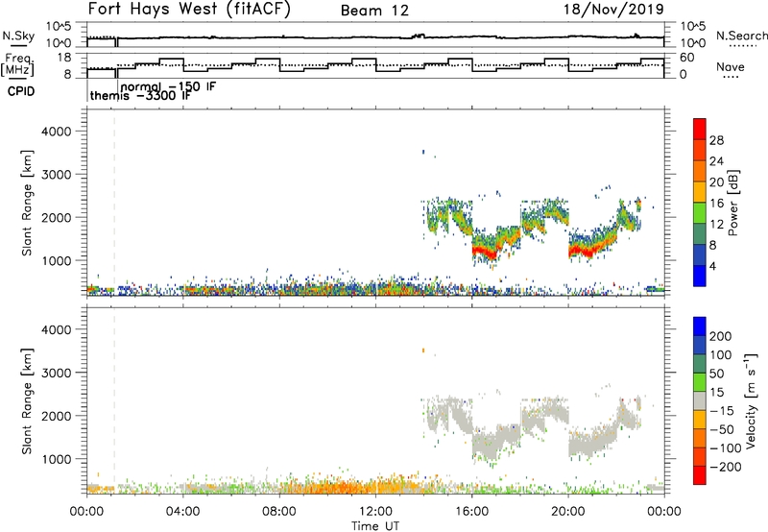Pick the light green Power segment between 12 and 16
768x532 pixels.
click(700, 213)
